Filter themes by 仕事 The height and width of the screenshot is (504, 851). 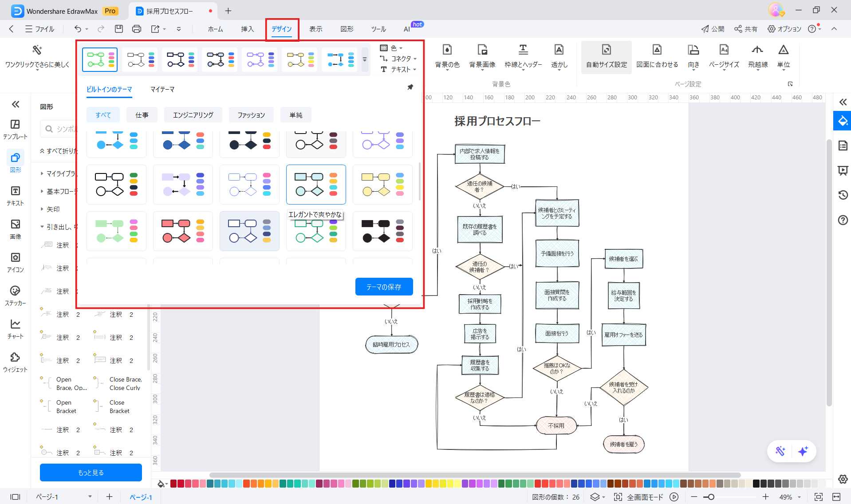(142, 115)
